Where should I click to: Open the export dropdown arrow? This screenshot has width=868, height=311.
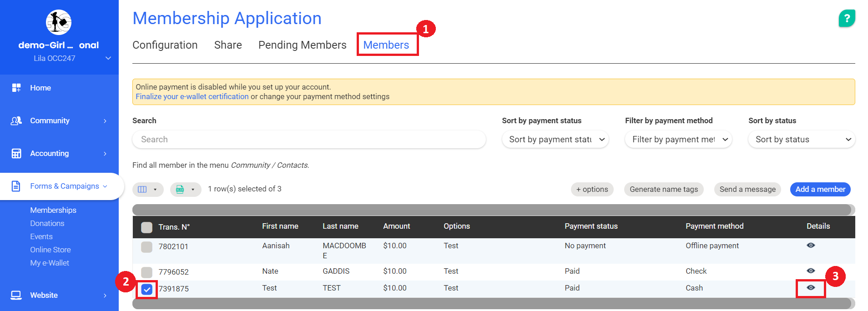193,190
